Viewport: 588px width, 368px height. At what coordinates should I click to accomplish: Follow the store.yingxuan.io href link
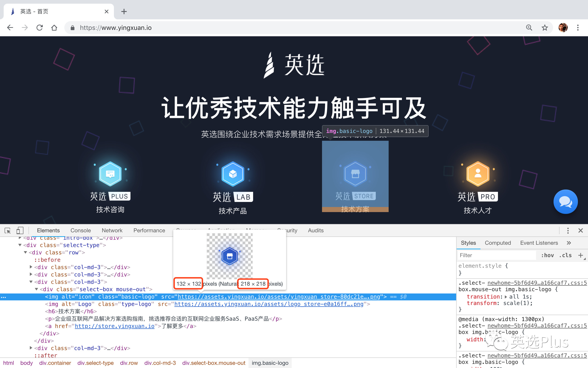pyautogui.click(x=114, y=326)
